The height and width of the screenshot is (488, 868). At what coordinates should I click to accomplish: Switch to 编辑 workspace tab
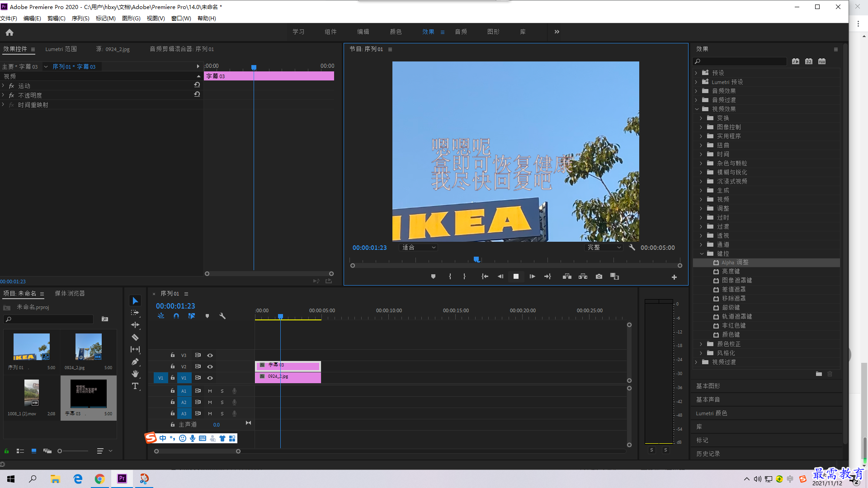point(363,32)
